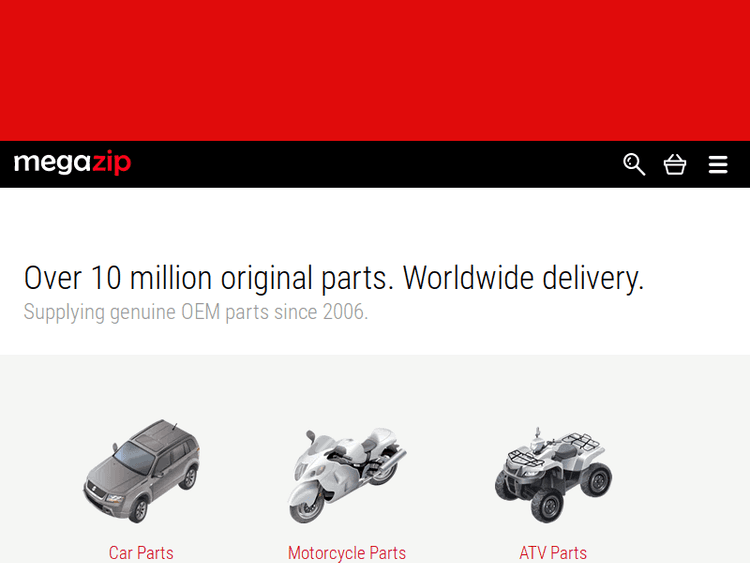Click the white 'mega' portion of the logo

(x=52, y=164)
